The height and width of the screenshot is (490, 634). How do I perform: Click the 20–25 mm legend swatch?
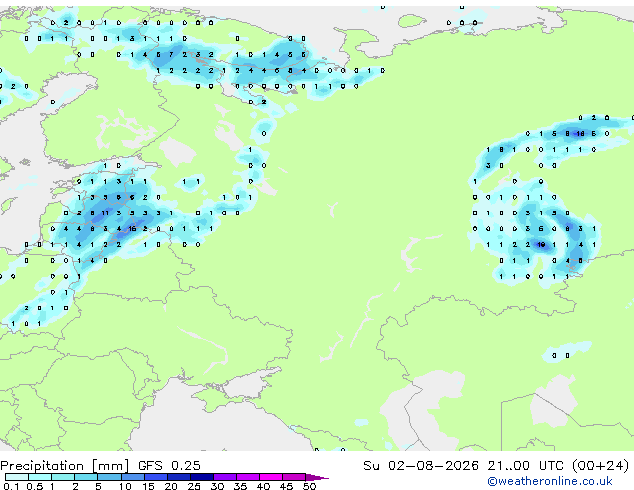pyautogui.click(x=178, y=477)
